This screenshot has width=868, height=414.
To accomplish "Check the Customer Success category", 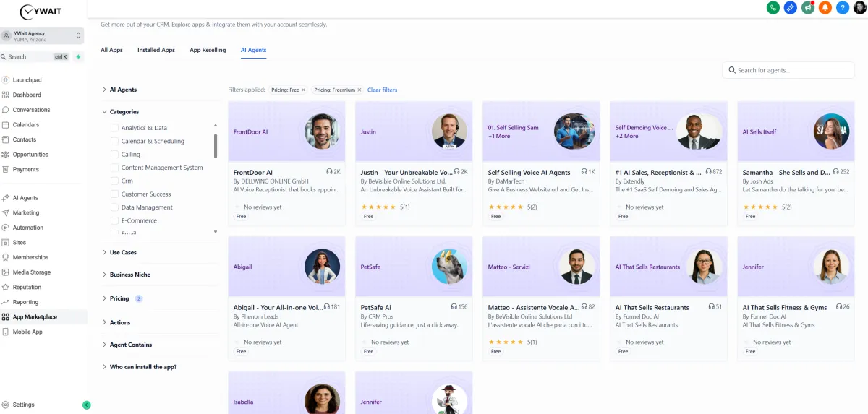I will click(114, 194).
